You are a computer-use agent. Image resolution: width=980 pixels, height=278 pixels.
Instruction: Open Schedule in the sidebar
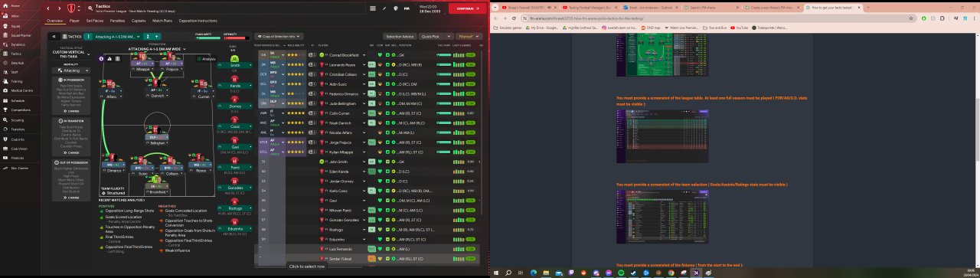[18, 100]
